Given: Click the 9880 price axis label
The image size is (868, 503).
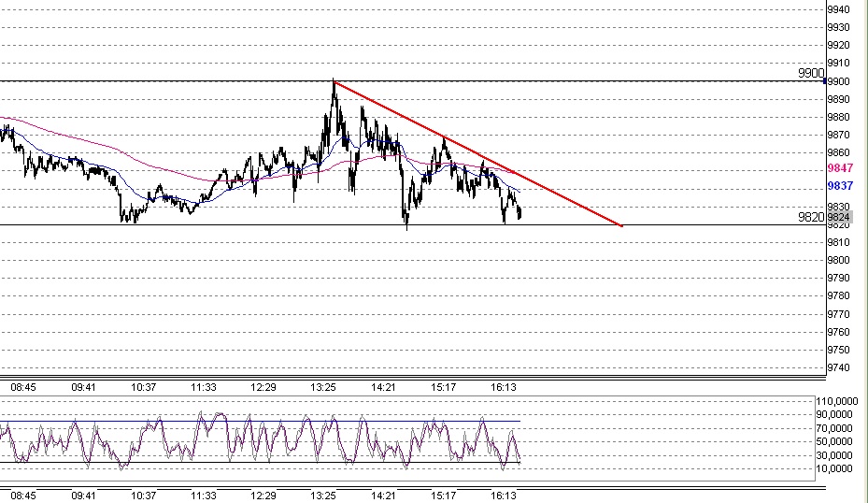Looking at the screenshot, I should (838, 117).
